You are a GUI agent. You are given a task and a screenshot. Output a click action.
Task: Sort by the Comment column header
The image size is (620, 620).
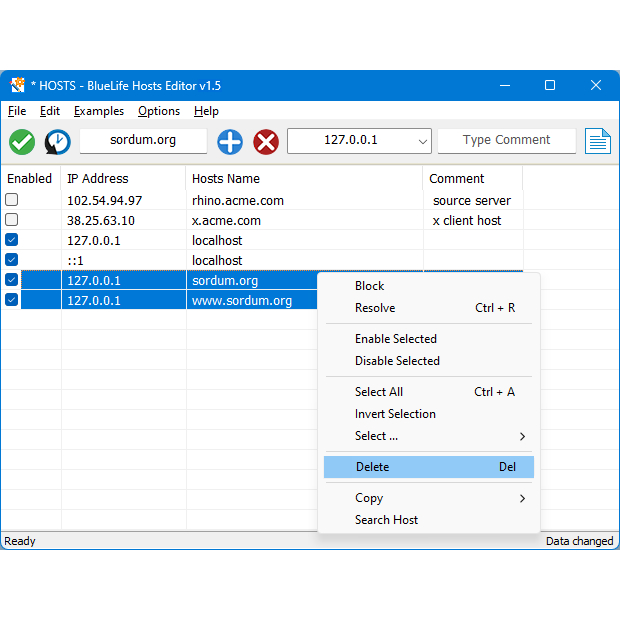(473, 178)
